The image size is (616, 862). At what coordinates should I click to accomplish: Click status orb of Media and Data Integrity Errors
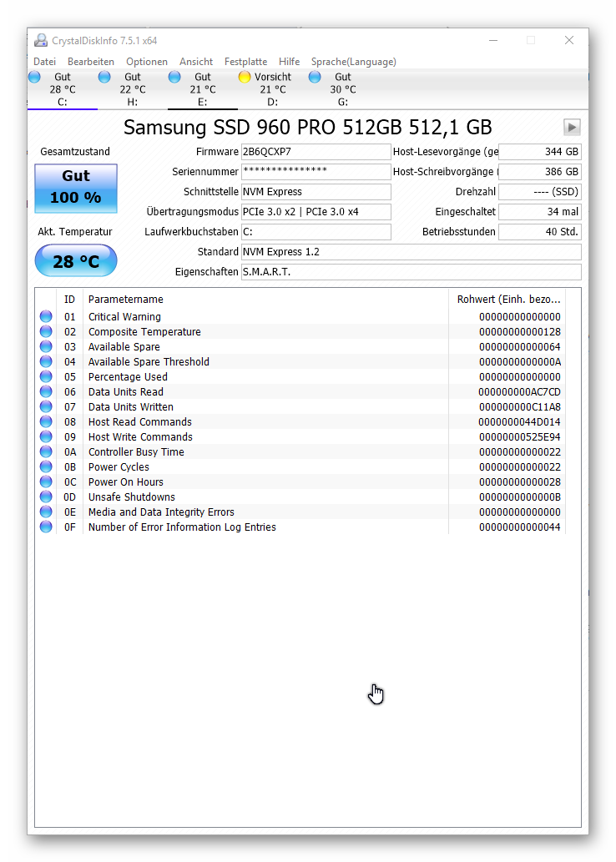pyautogui.click(x=46, y=512)
